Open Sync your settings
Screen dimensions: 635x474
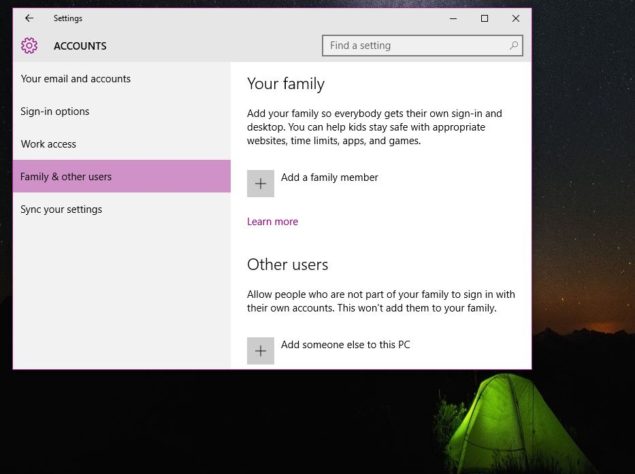click(x=61, y=209)
